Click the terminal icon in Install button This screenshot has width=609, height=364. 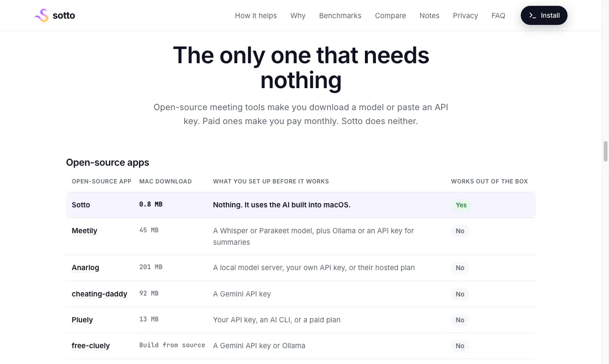(532, 15)
